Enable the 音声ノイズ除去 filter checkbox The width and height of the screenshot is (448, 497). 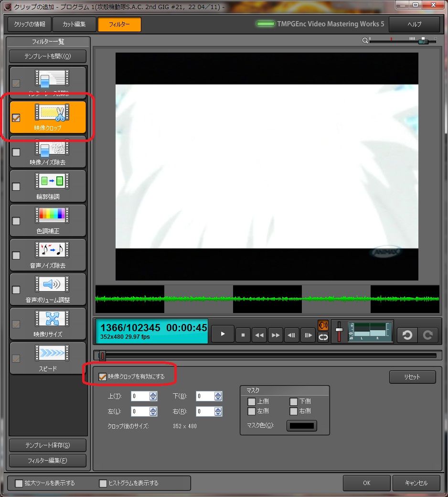[x=16, y=255]
